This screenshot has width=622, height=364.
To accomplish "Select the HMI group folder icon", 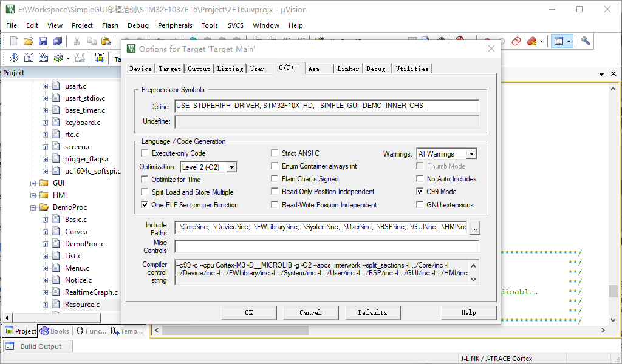I will tap(44, 195).
